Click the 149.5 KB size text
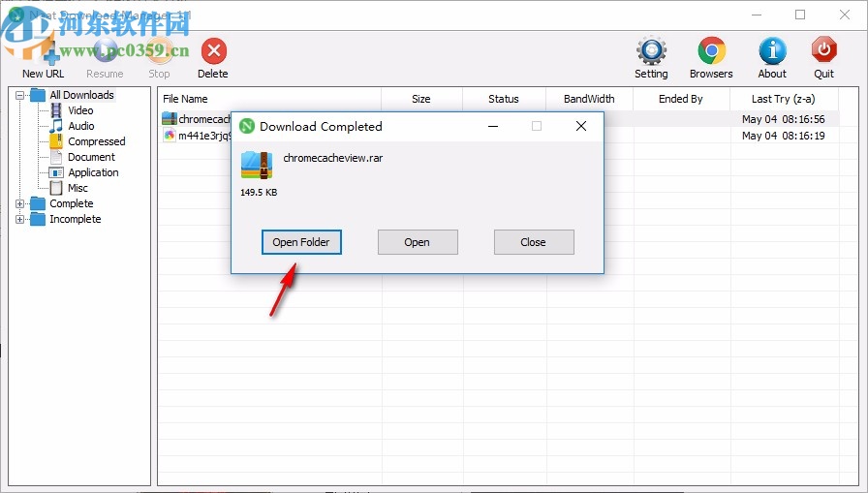Image resolution: width=868 pixels, height=493 pixels. pyautogui.click(x=259, y=193)
